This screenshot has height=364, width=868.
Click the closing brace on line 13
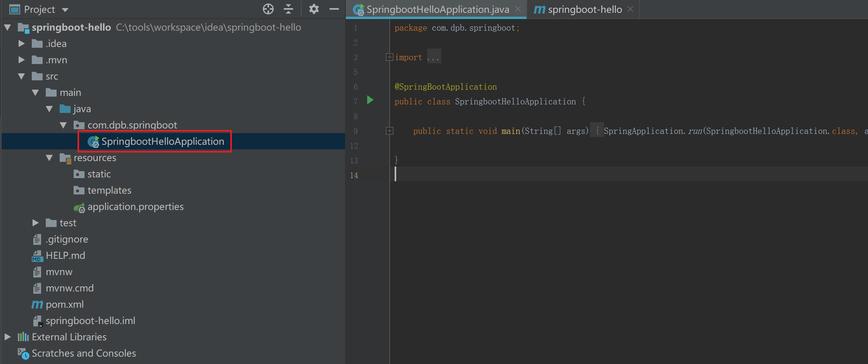pyautogui.click(x=396, y=159)
